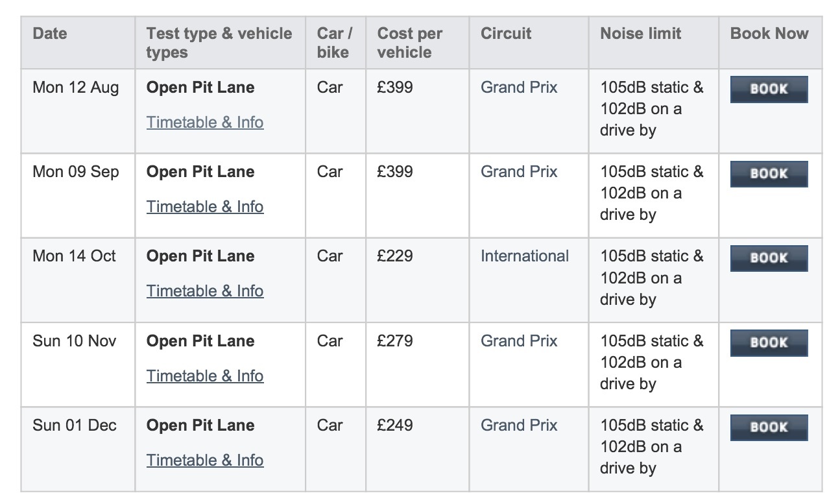This screenshot has height=504, width=840.
Task: Open Timetable & Info for 12 Aug
Action: click(205, 122)
